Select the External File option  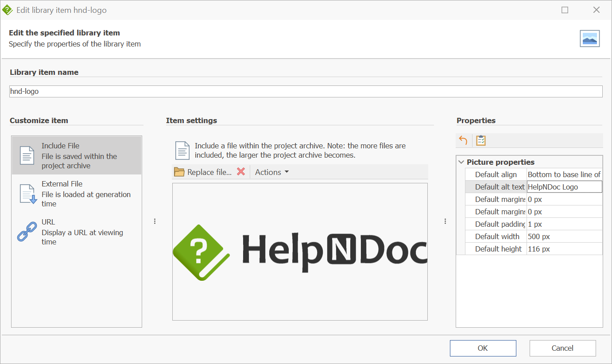coord(77,194)
